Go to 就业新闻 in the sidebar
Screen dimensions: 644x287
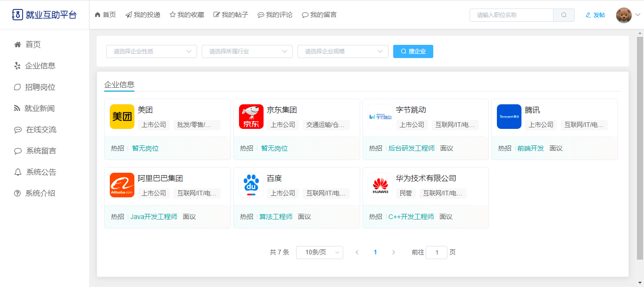coord(40,109)
